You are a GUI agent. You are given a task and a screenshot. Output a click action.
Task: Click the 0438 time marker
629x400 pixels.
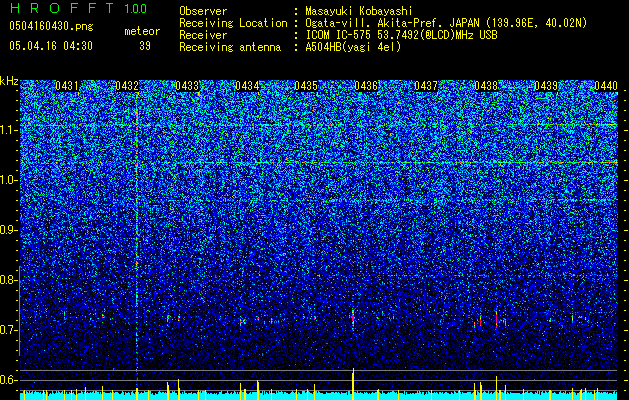pos(486,86)
